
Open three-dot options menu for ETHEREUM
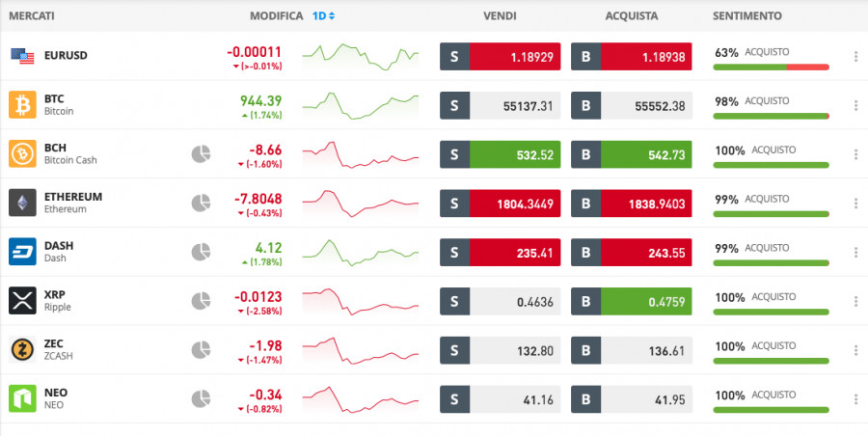tap(855, 204)
